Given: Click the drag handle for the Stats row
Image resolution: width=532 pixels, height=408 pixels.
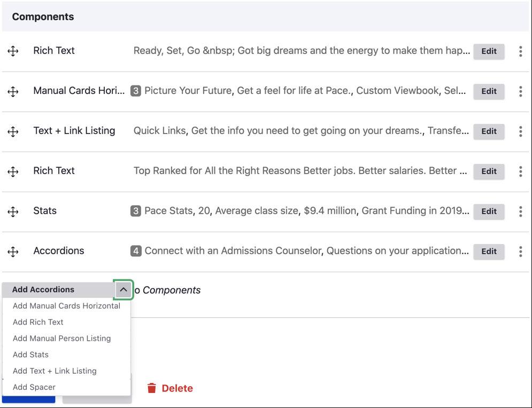Looking at the screenshot, I should (13, 211).
